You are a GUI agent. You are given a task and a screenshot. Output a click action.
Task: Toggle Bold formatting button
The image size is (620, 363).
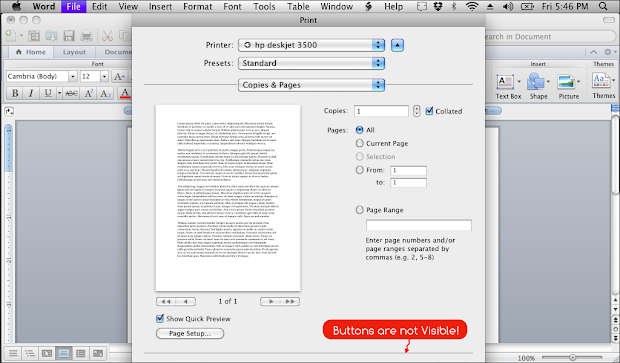(x=15, y=93)
